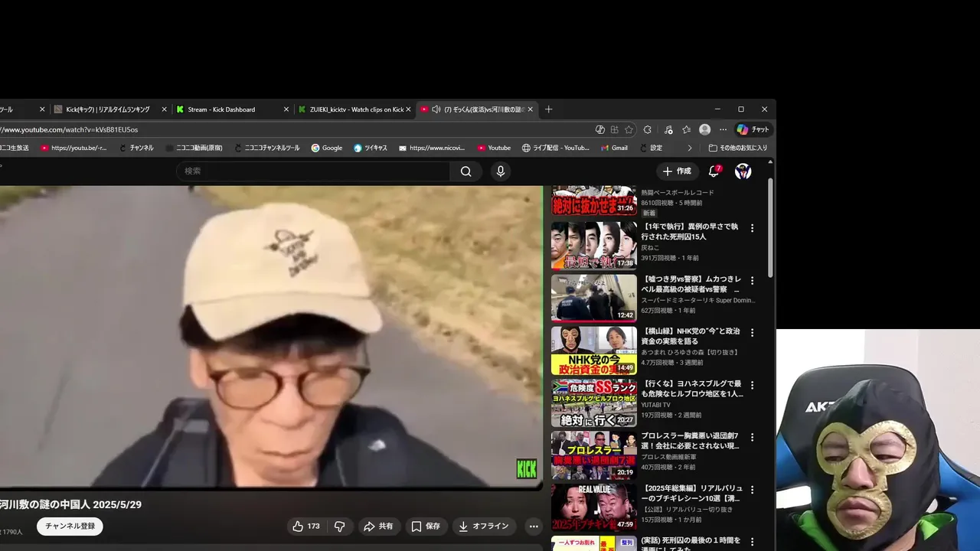This screenshot has height=551, width=980.
Task: Open the 17:38 死刑囚 thumbnail
Action: [x=594, y=246]
